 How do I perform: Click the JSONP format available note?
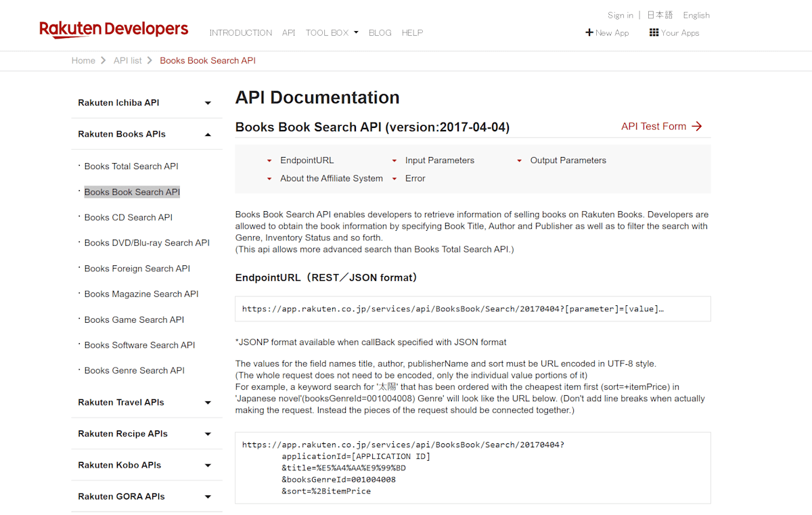(x=371, y=342)
